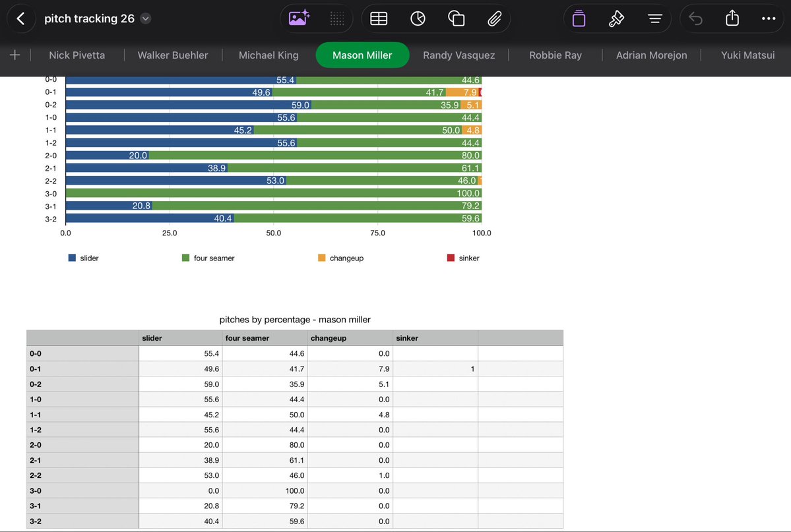
Task: Open the share button
Action: tap(732, 18)
